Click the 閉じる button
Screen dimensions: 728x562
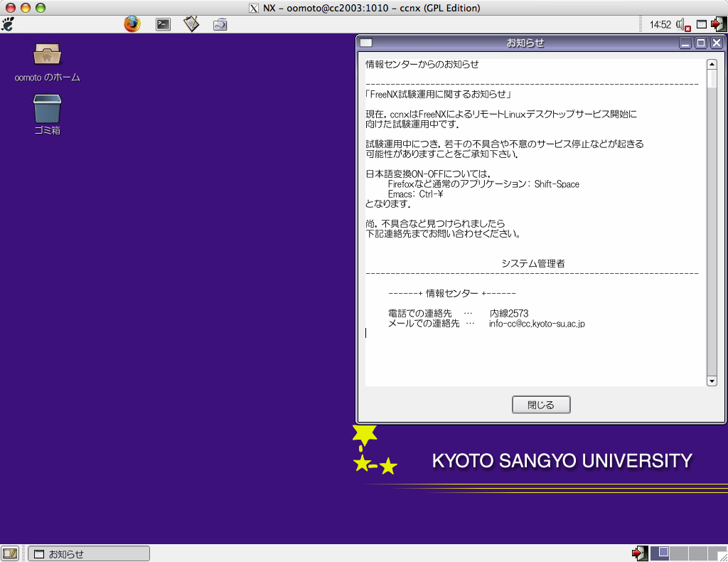tap(541, 405)
